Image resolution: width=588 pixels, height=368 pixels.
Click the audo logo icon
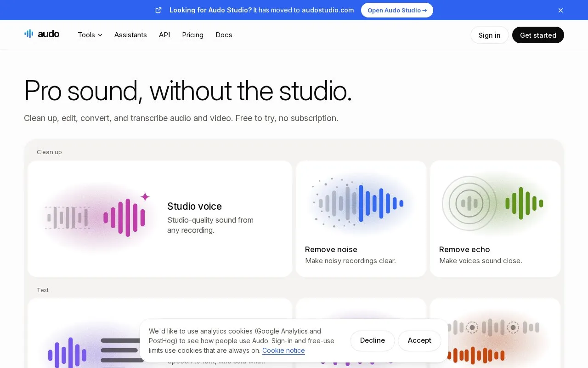pyautogui.click(x=28, y=34)
